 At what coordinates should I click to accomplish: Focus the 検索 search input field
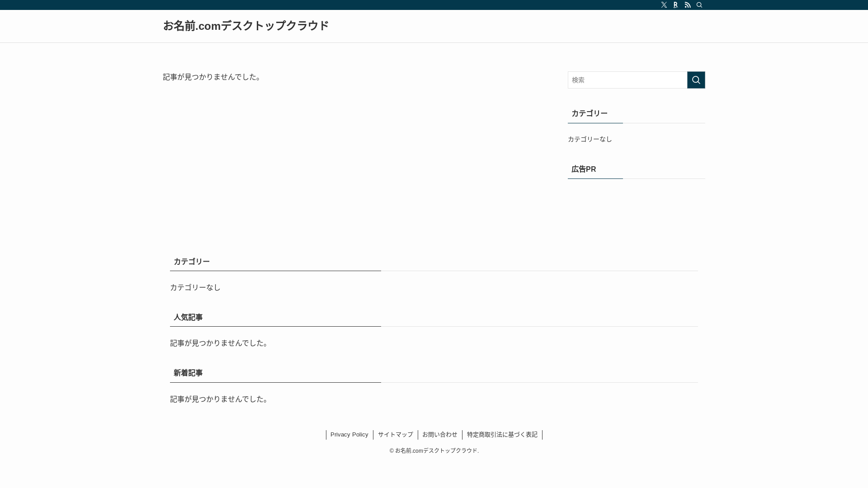[x=627, y=80]
